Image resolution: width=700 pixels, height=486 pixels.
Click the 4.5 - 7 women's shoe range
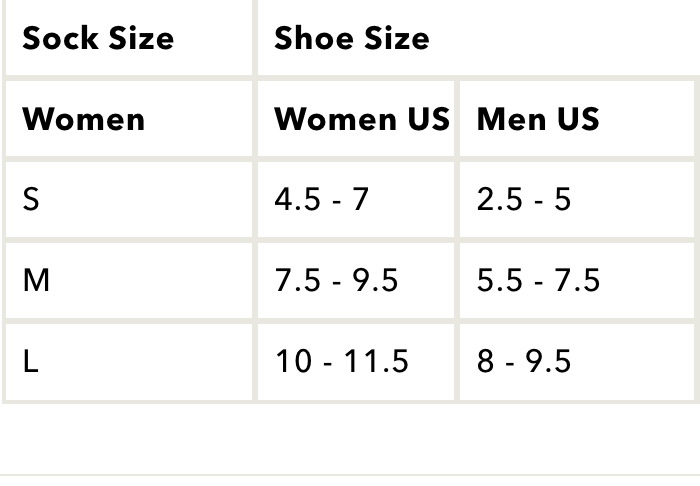coord(321,200)
